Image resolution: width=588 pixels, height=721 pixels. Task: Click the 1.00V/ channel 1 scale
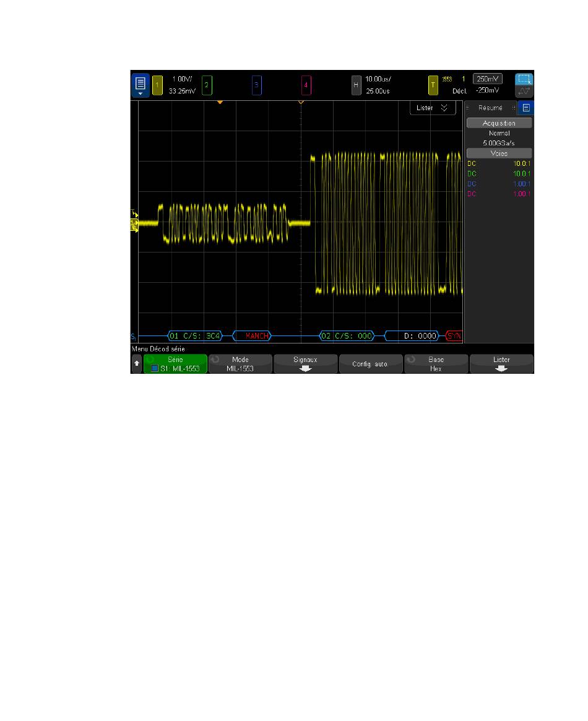(x=182, y=79)
